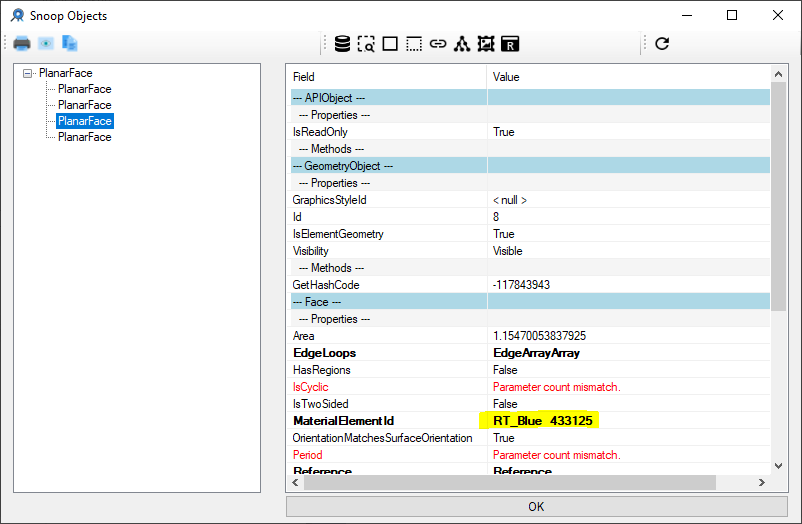The width and height of the screenshot is (802, 524).
Task: Click the dashed square selection icon
Action: pos(414,44)
